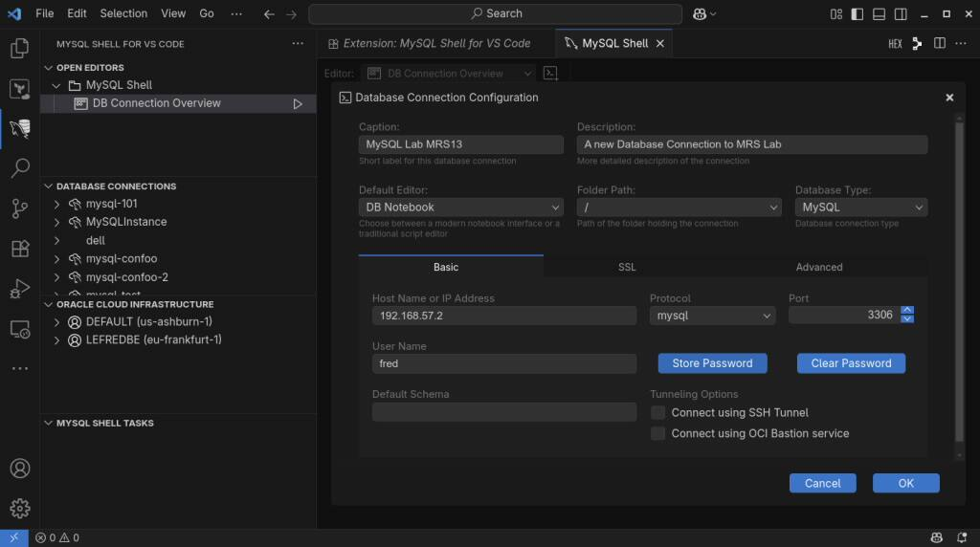
Task: Open the Manage settings gear icon
Action: tap(19, 508)
